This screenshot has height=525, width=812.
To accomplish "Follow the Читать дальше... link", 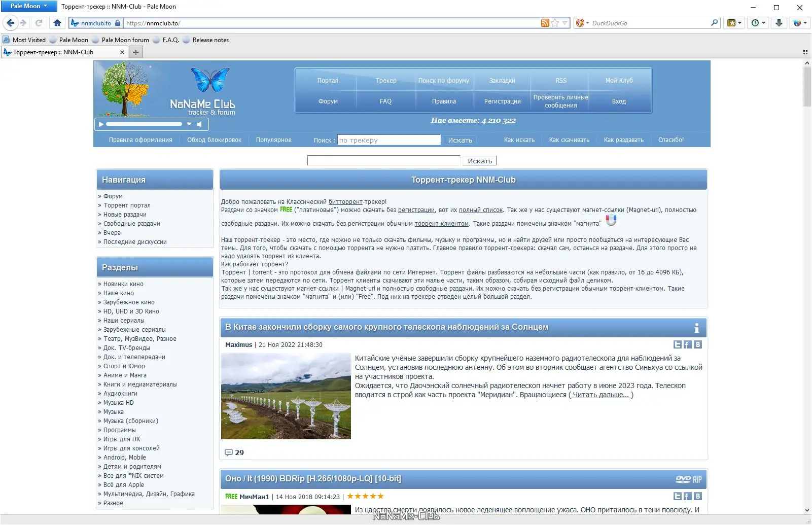I will [x=601, y=395].
